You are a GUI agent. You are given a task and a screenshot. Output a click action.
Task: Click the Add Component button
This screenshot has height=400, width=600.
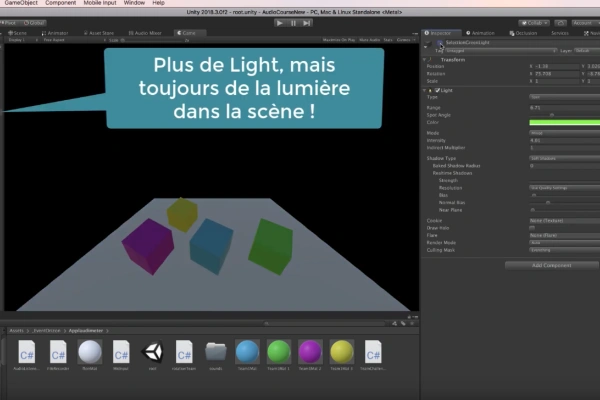coord(552,265)
